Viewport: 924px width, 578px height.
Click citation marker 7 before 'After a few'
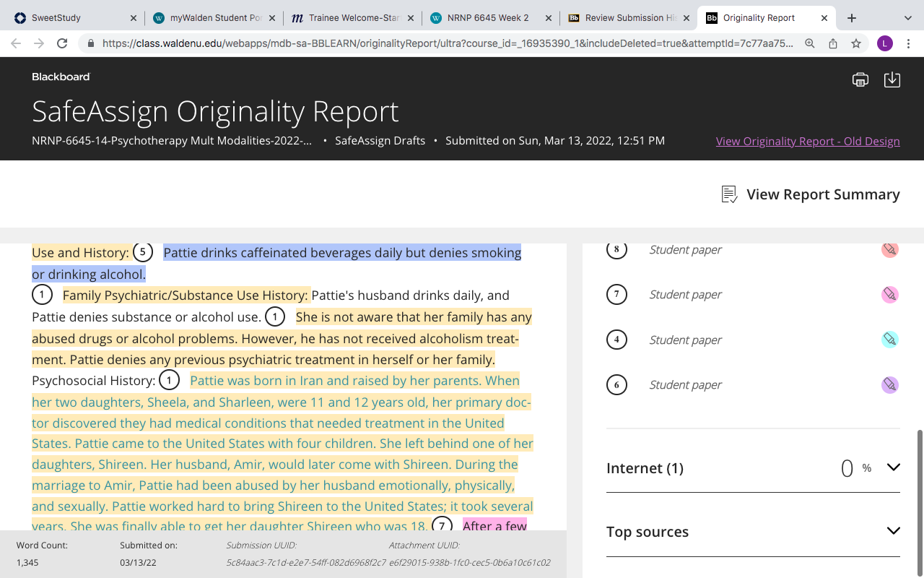[x=442, y=525]
